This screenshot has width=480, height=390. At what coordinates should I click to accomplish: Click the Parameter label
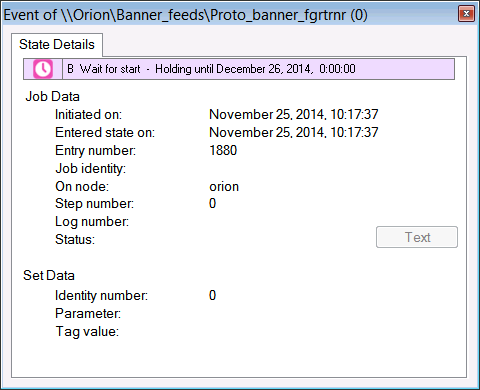pyautogui.click(x=88, y=313)
